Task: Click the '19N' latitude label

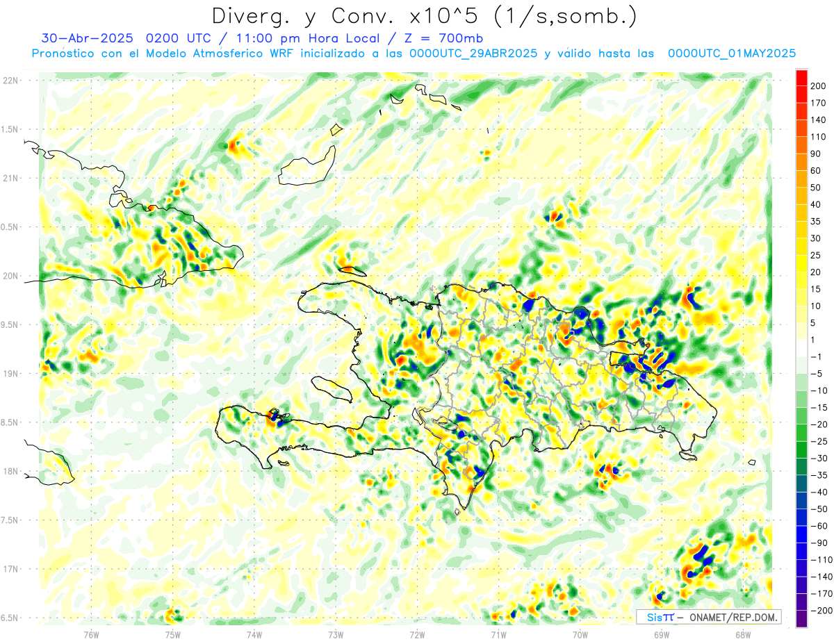Action: pos(10,374)
